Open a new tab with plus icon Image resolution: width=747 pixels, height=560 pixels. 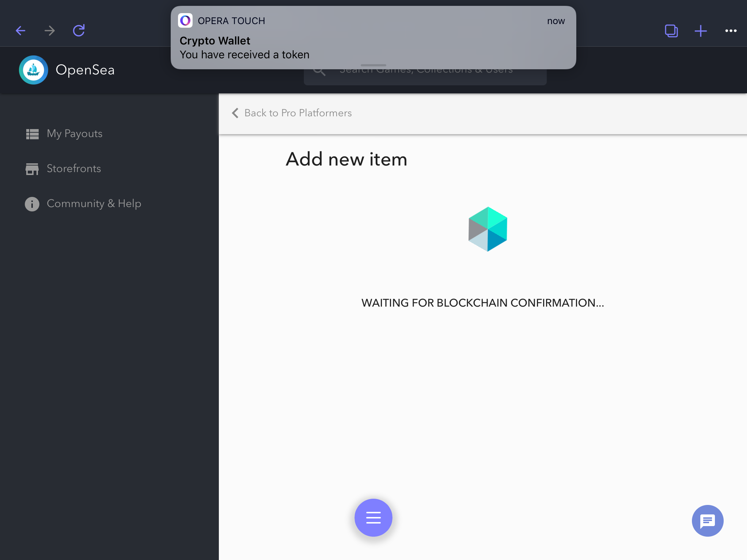pos(700,31)
